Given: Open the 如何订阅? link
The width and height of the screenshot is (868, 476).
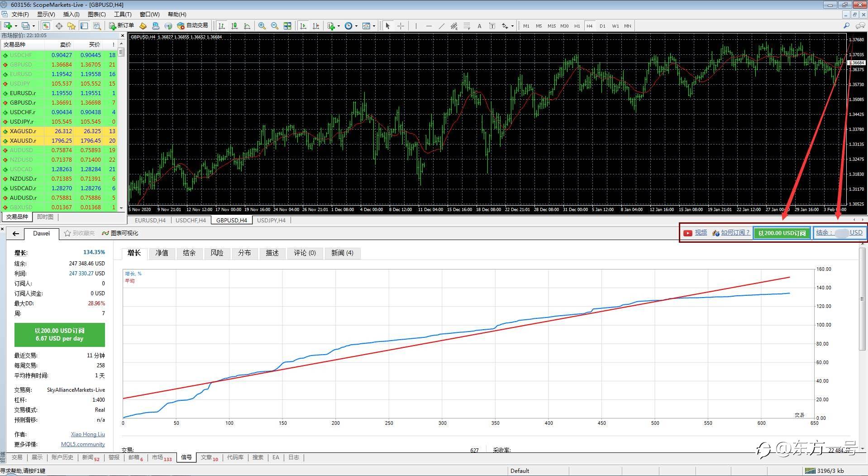Looking at the screenshot, I should (x=735, y=233).
